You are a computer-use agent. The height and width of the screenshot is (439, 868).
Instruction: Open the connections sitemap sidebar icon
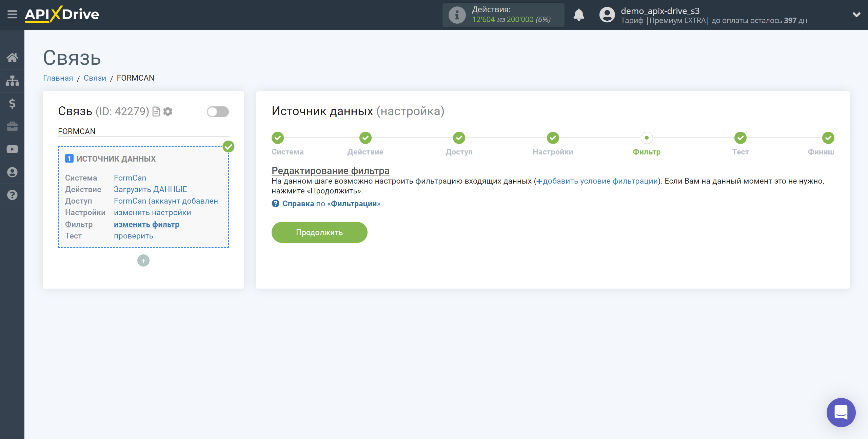(x=12, y=81)
